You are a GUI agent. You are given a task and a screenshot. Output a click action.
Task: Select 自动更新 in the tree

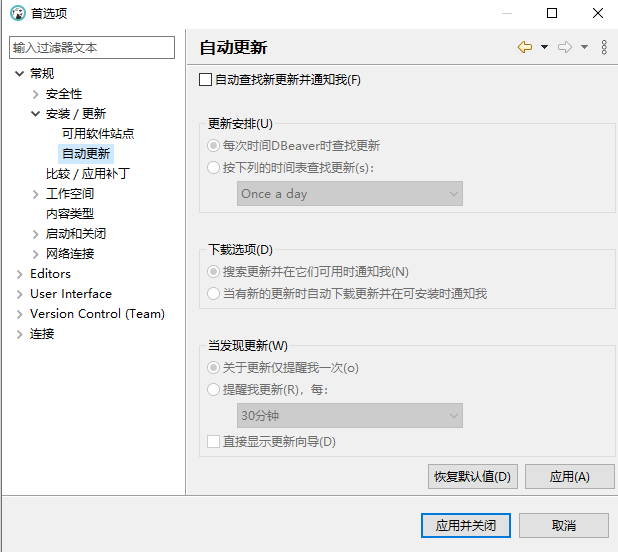tap(86, 154)
